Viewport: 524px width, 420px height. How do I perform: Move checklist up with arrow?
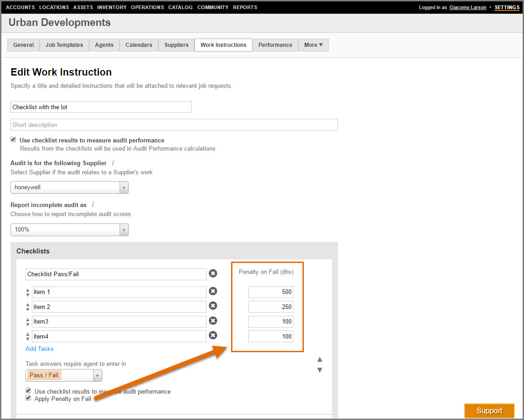(x=320, y=359)
